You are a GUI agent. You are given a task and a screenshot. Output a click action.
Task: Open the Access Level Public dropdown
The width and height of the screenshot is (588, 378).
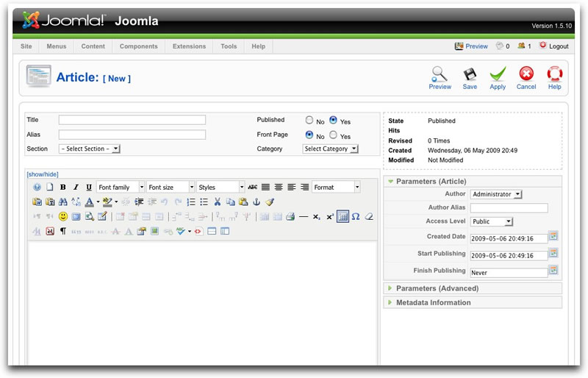492,221
